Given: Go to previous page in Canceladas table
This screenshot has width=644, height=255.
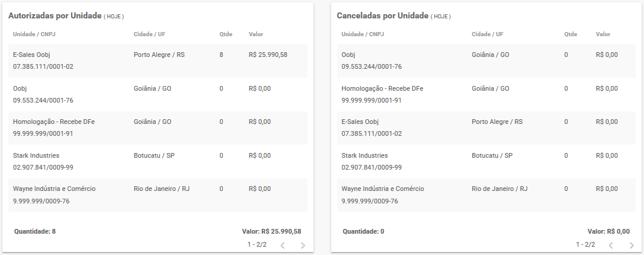Looking at the screenshot, I should (x=611, y=246).
